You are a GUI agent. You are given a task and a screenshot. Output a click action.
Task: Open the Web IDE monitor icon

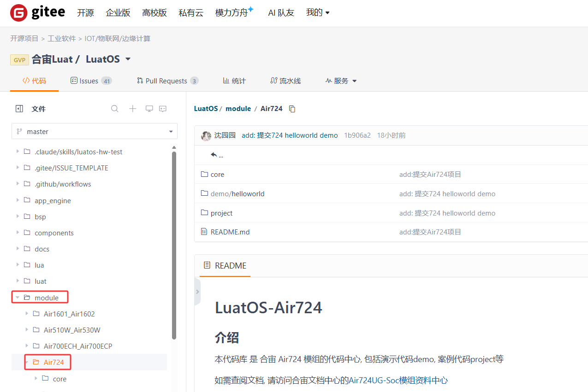149,109
